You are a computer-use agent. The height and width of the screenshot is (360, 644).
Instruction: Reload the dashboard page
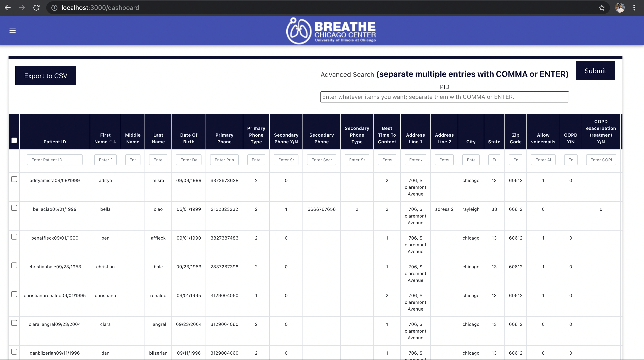click(x=37, y=7)
